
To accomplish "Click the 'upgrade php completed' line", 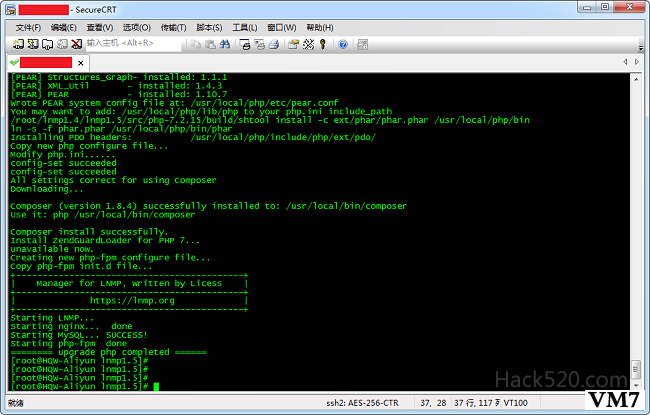I will click(108, 352).
